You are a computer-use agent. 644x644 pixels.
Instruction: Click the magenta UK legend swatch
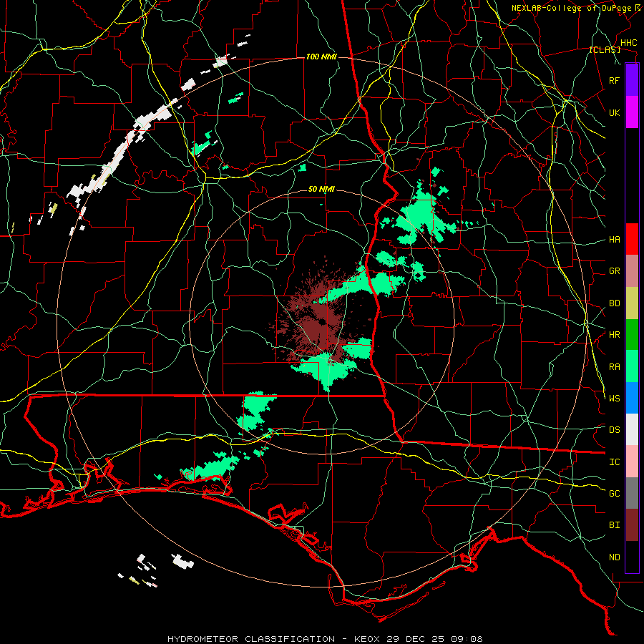point(632,112)
